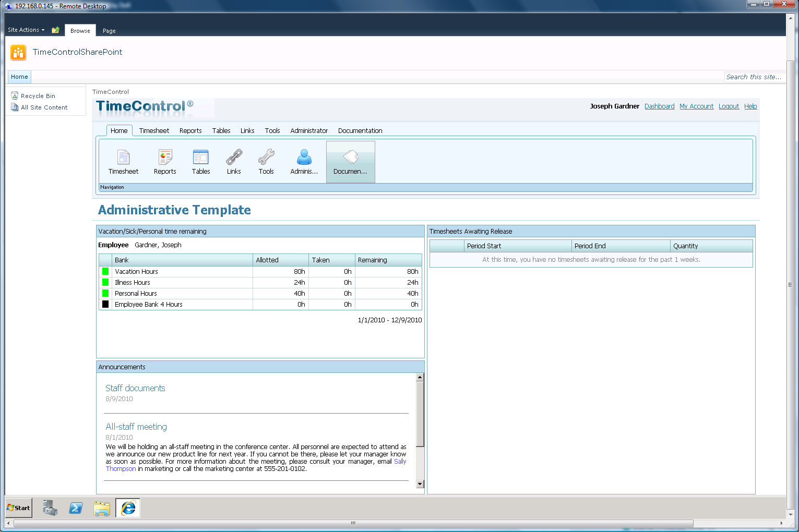Image resolution: width=799 pixels, height=532 pixels.
Task: Click the Remaining column header
Action: click(388, 260)
